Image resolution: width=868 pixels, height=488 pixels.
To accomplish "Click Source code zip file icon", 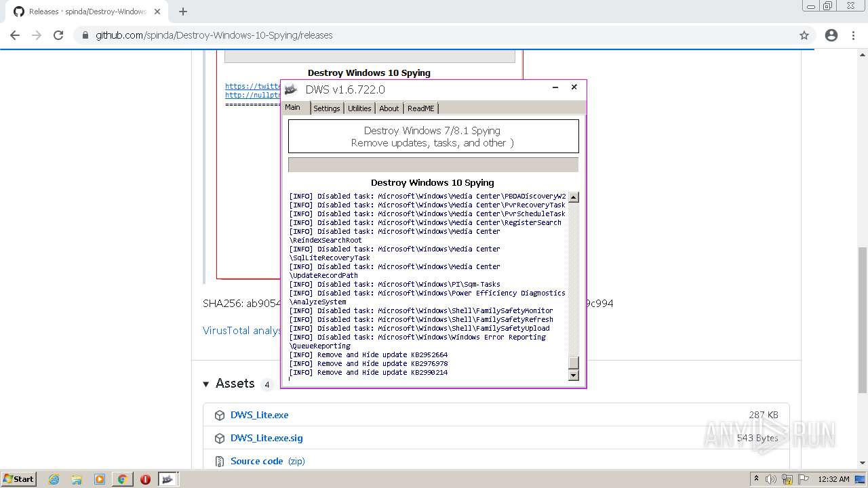I will point(220,462).
